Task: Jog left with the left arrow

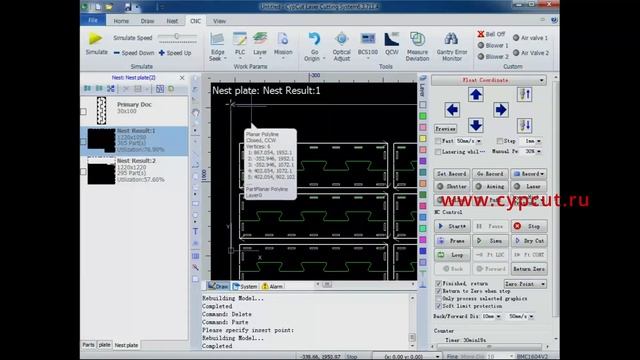Action: [452, 110]
